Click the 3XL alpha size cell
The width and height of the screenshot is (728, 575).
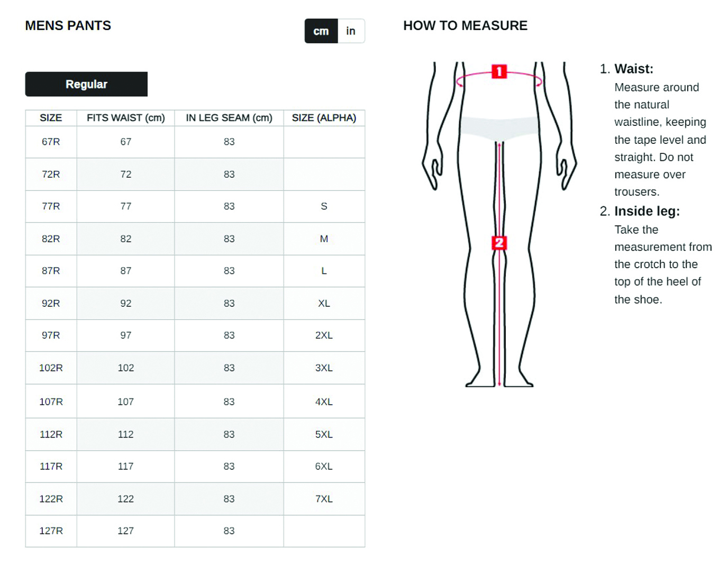324,368
